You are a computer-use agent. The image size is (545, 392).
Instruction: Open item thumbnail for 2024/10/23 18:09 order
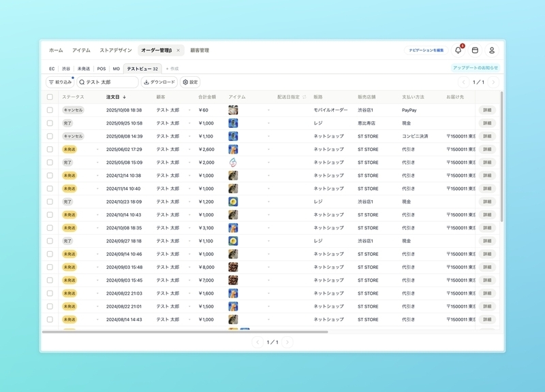coord(233,201)
